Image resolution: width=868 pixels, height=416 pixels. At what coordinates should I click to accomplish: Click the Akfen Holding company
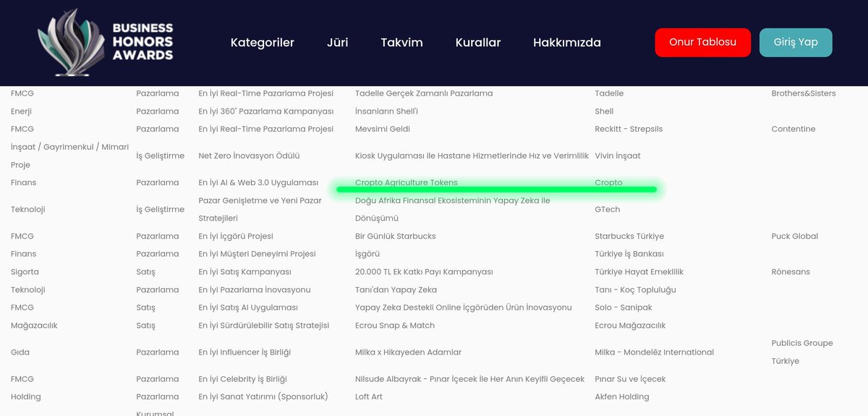coord(621,396)
